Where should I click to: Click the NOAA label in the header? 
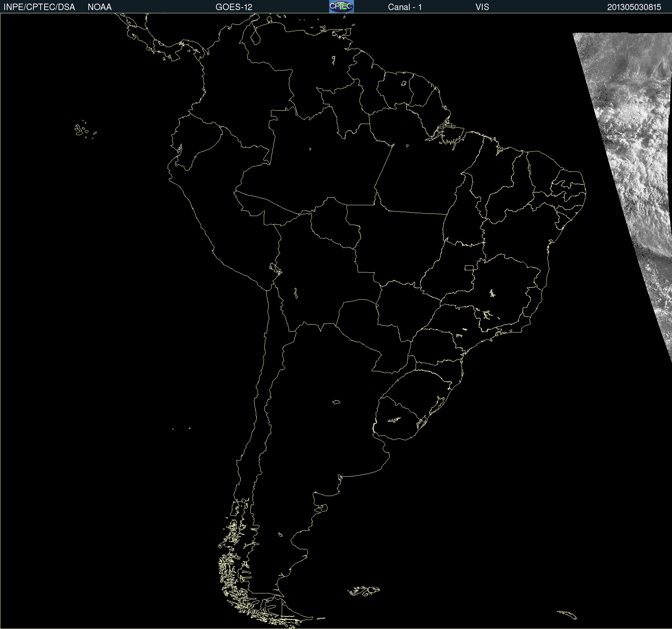(100, 7)
